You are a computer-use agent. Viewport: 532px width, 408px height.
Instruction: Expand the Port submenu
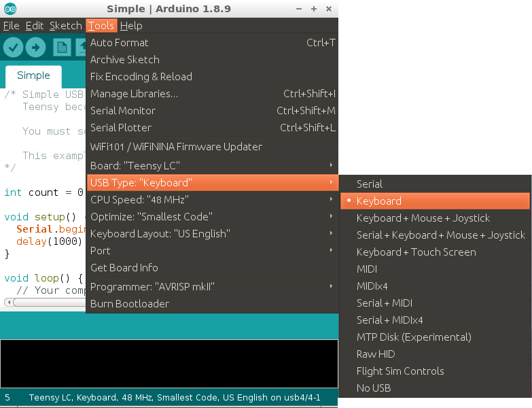[213, 250]
